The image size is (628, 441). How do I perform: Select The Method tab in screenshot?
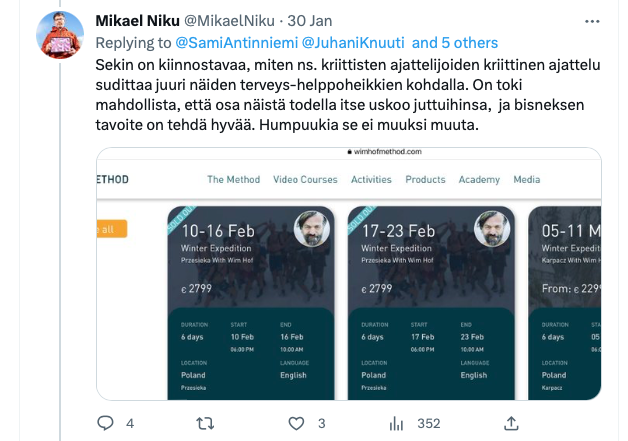point(233,179)
